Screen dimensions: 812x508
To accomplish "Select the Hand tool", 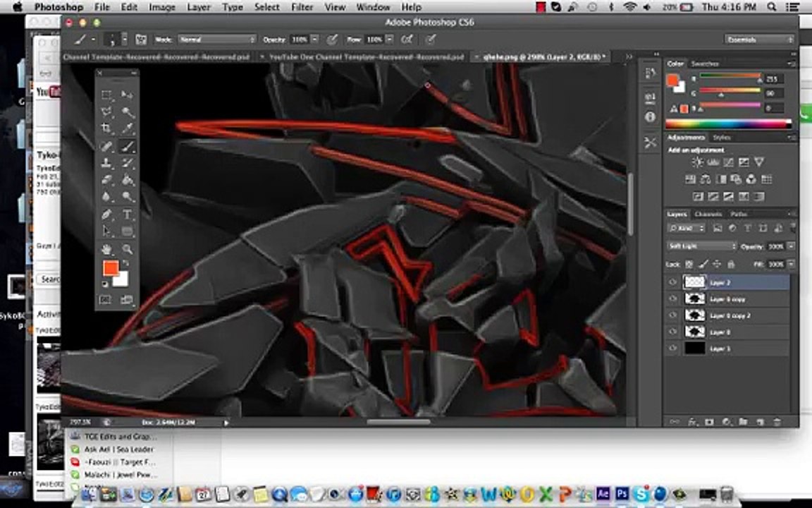I will [x=106, y=249].
